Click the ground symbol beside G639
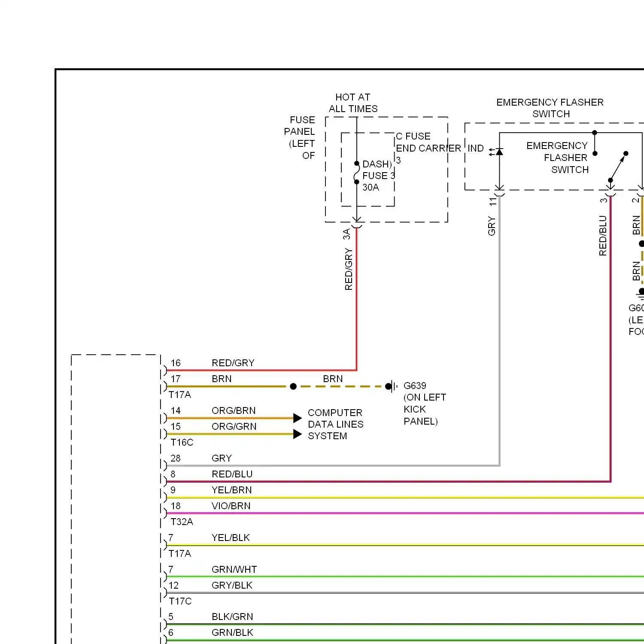 click(x=392, y=386)
